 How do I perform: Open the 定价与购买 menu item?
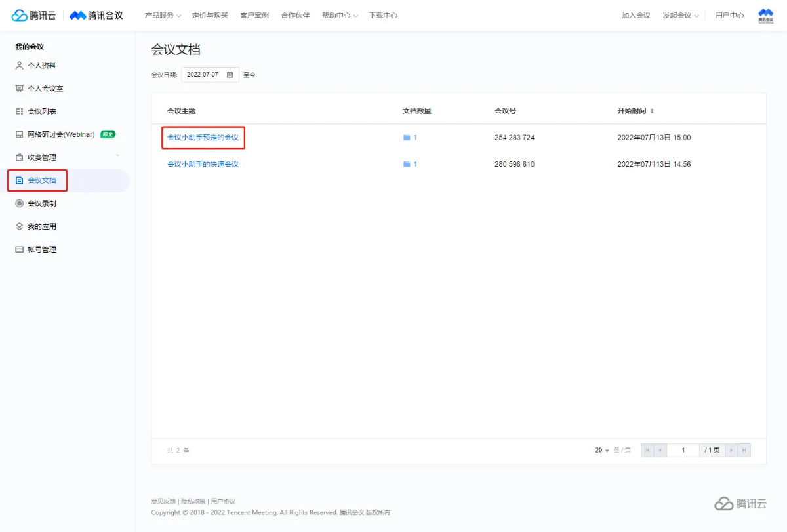click(x=210, y=15)
